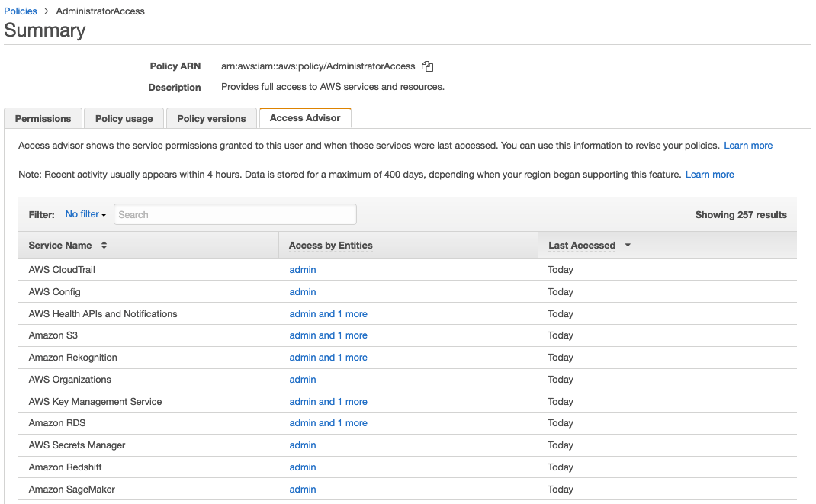
Task: Select the Access Advisor tab
Action: point(305,118)
